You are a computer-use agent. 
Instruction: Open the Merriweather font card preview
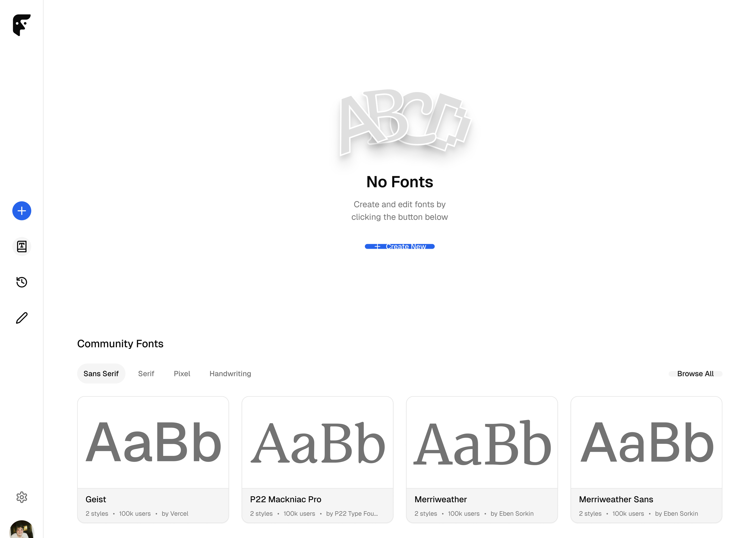coord(482,442)
